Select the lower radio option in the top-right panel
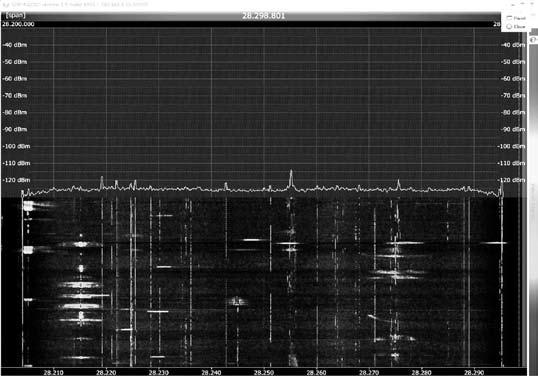 point(509,26)
